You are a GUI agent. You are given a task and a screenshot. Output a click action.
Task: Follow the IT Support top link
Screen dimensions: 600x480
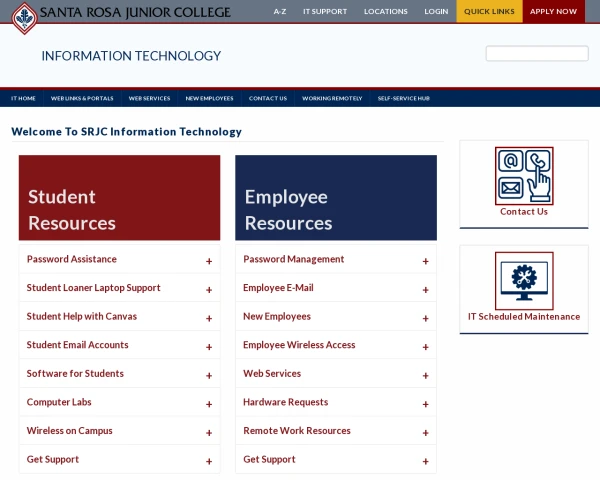(325, 11)
